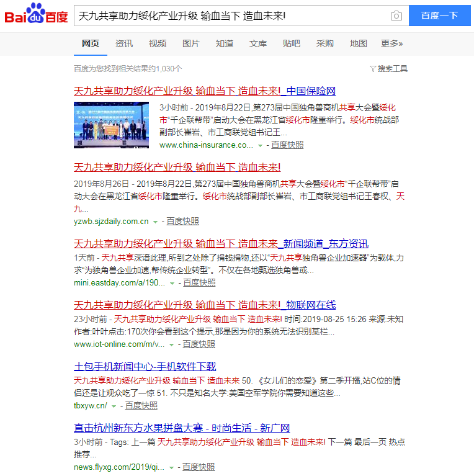Image resolution: width=474 pixels, height=476 pixels.
Task: Open 搜索工具 search tools
Action: [x=392, y=69]
